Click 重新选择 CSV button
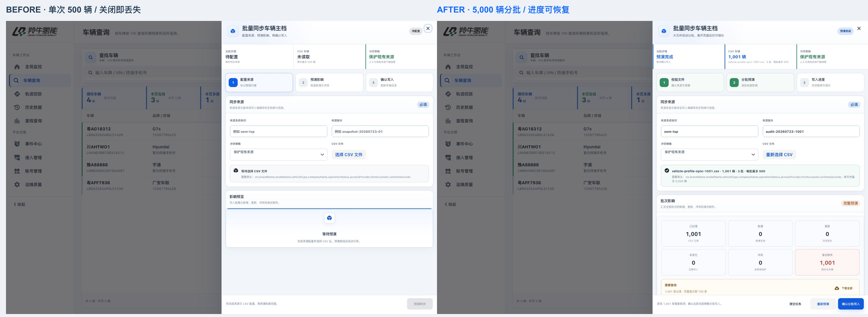Screen dimensions: 868x317 (779, 154)
